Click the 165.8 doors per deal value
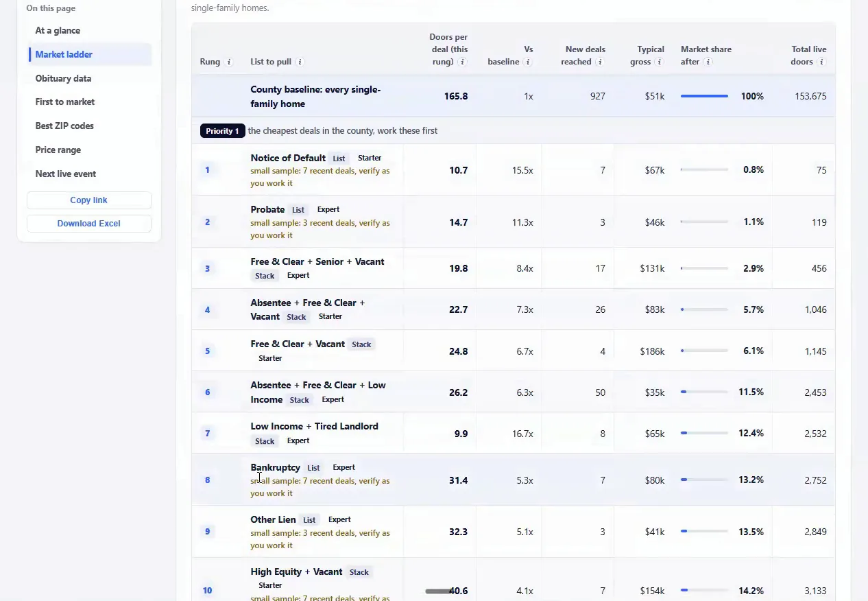The width and height of the screenshot is (868, 601). click(x=456, y=97)
